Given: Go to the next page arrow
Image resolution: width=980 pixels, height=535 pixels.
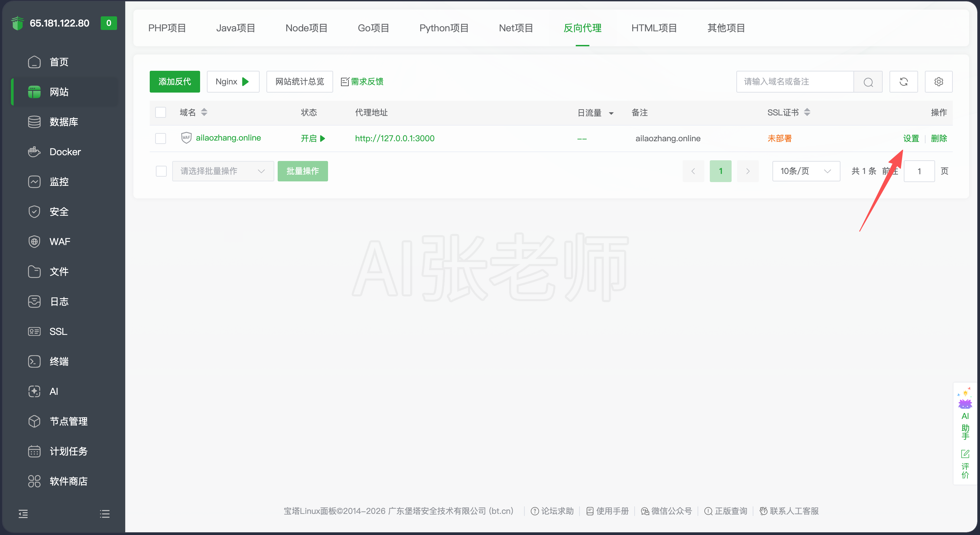Looking at the screenshot, I should [748, 171].
